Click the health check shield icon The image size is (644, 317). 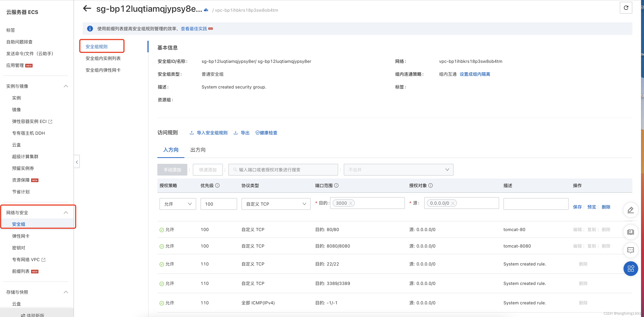pyautogui.click(x=257, y=133)
